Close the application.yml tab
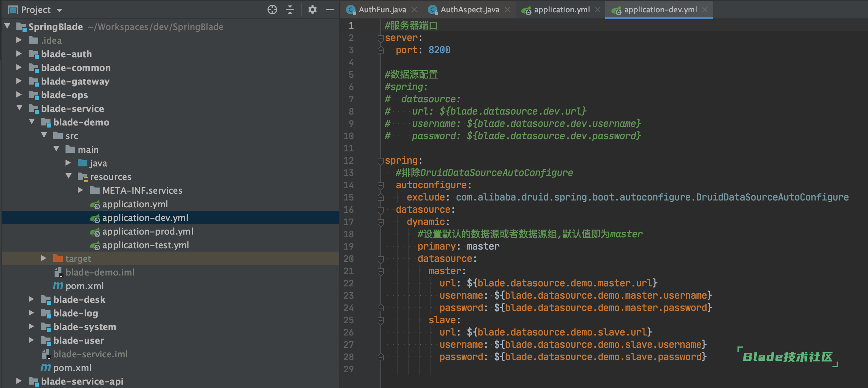The image size is (868, 388). [598, 10]
